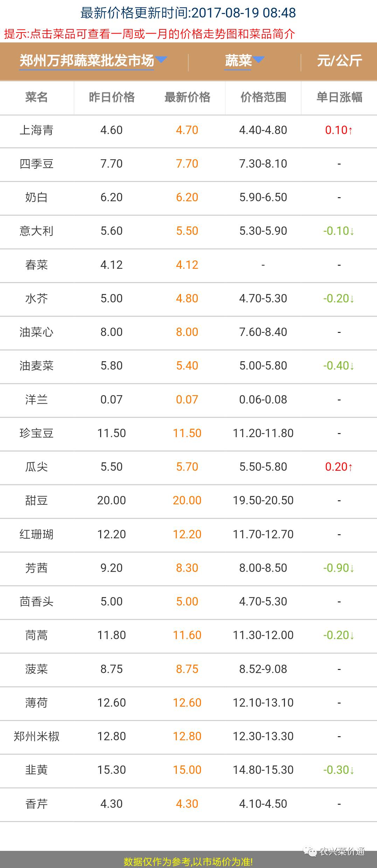
Task: Click the 元/公斤 unit label
Action: coord(339,61)
